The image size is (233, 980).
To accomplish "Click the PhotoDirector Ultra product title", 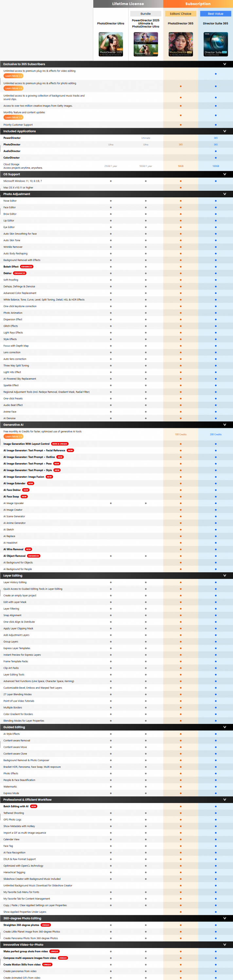I will click(111, 24).
